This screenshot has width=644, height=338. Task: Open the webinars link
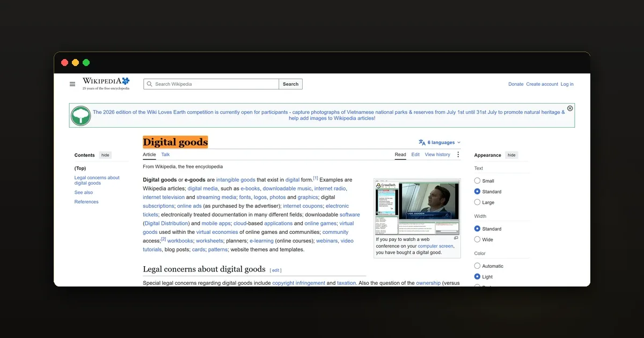327,241
